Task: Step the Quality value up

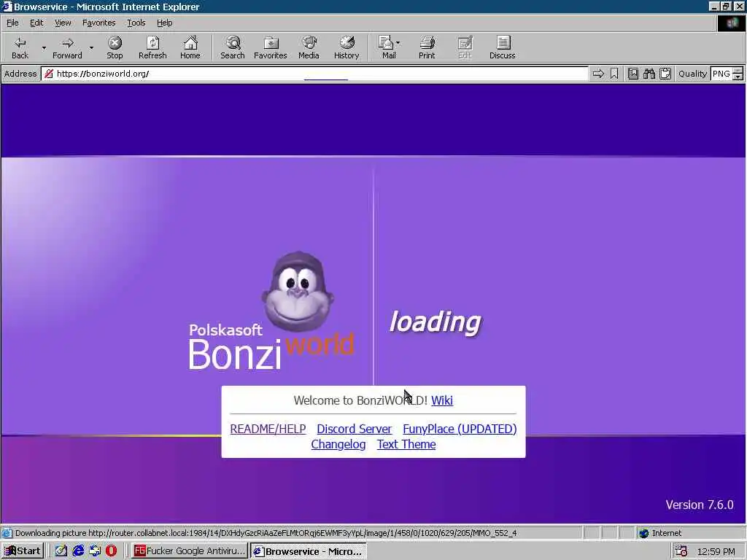Action: coord(738,71)
